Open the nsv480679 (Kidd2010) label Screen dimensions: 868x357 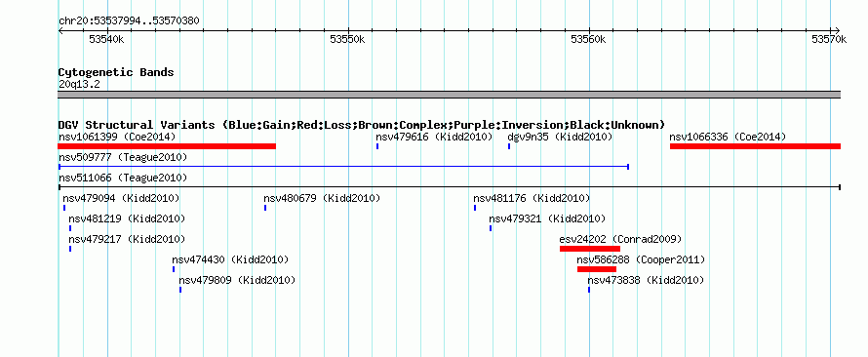tap(322, 198)
